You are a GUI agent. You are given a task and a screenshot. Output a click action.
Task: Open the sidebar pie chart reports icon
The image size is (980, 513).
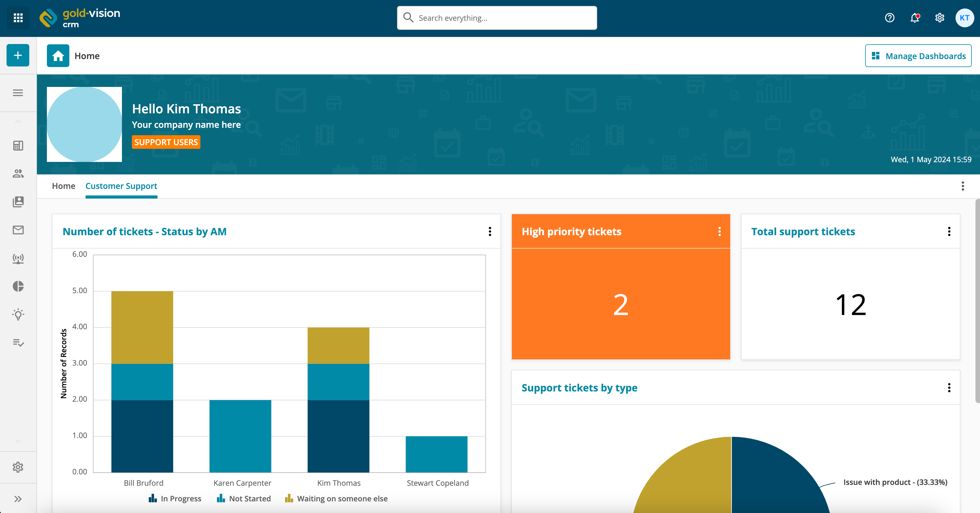coord(18,286)
